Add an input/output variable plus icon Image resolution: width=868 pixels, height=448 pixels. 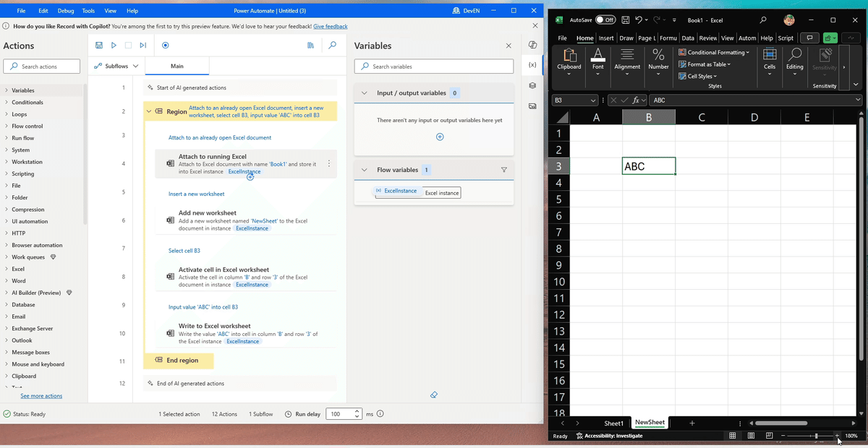[440, 137]
